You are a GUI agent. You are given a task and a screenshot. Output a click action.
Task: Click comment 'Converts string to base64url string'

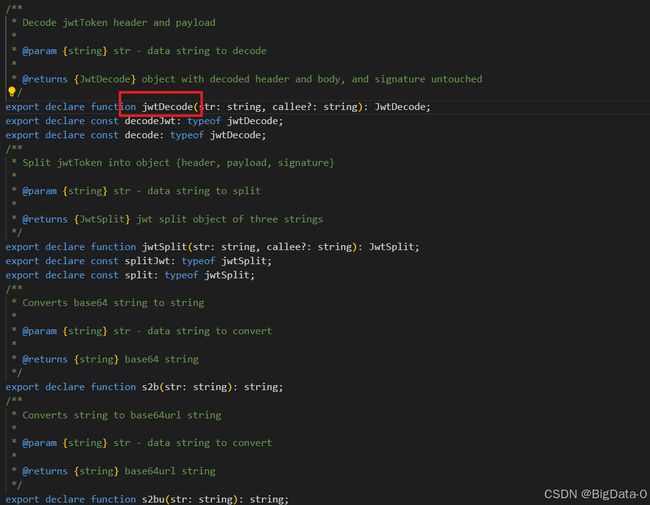[121, 415]
